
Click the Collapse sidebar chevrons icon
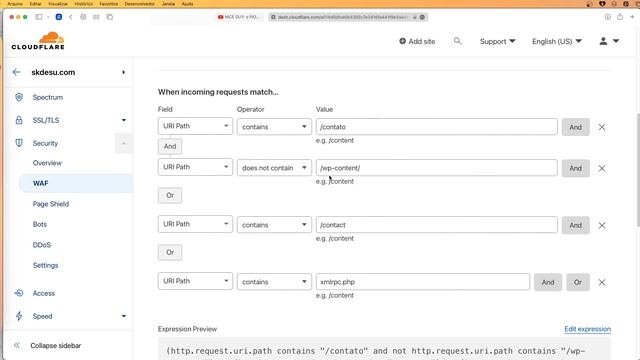[x=17, y=345]
